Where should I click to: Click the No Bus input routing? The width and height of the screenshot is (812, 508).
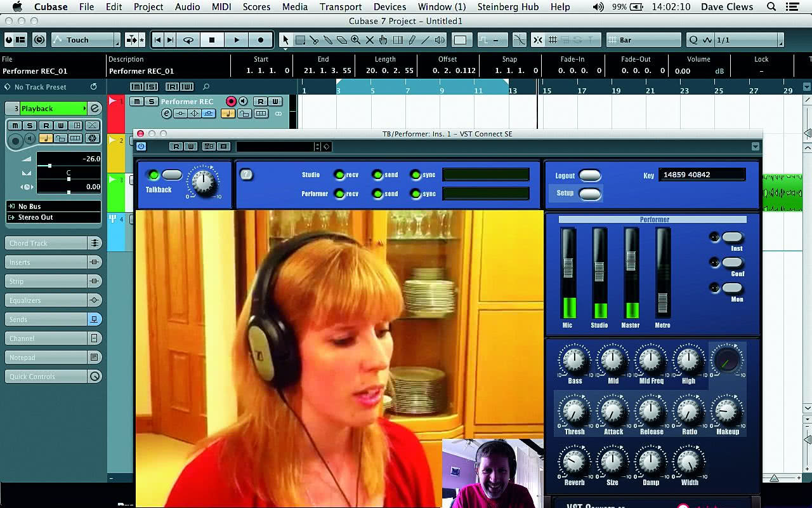pyautogui.click(x=53, y=206)
